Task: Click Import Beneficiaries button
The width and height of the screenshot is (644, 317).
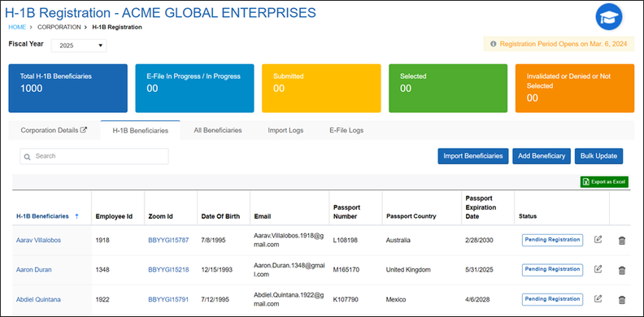Action: coord(473,156)
